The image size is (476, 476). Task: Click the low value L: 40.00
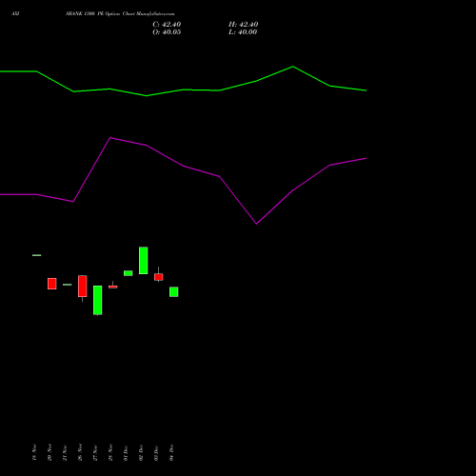(x=243, y=32)
